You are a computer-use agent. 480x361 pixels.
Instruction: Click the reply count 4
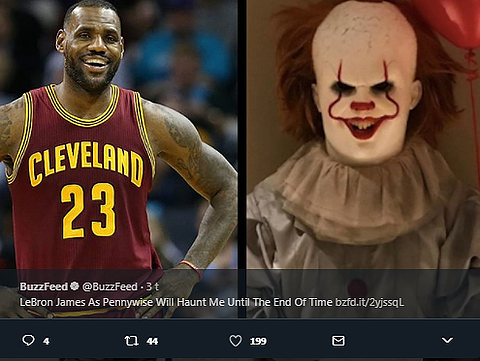pos(46,341)
